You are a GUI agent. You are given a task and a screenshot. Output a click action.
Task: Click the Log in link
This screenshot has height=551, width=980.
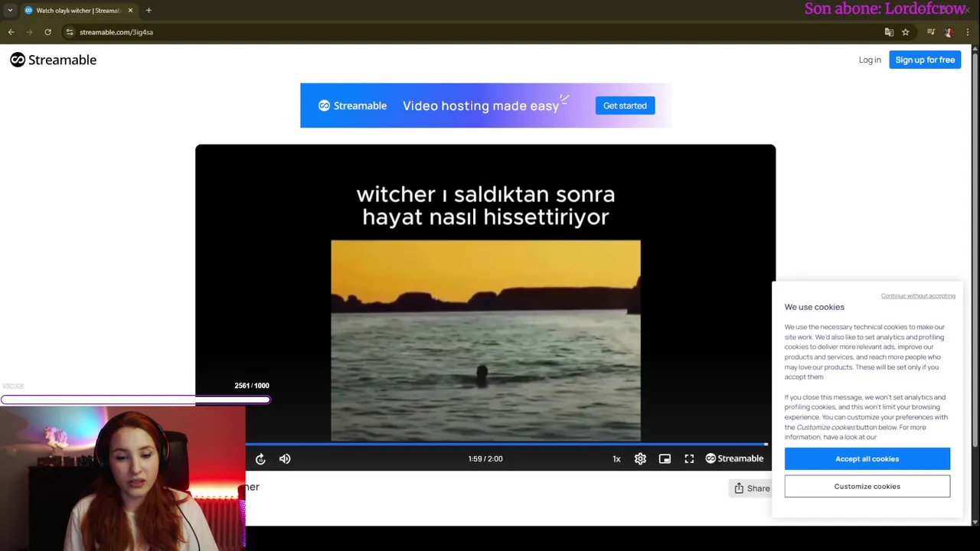(870, 60)
